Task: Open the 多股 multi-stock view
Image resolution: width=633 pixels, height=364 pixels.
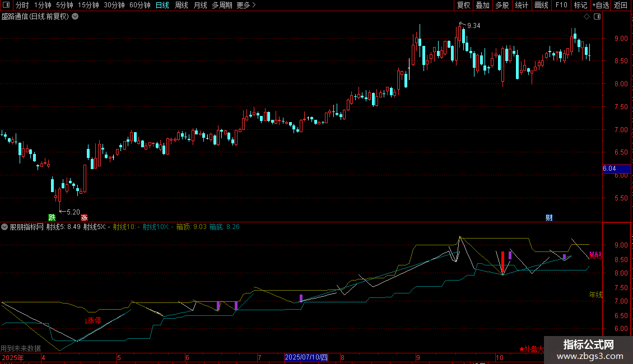Action: 502,5
